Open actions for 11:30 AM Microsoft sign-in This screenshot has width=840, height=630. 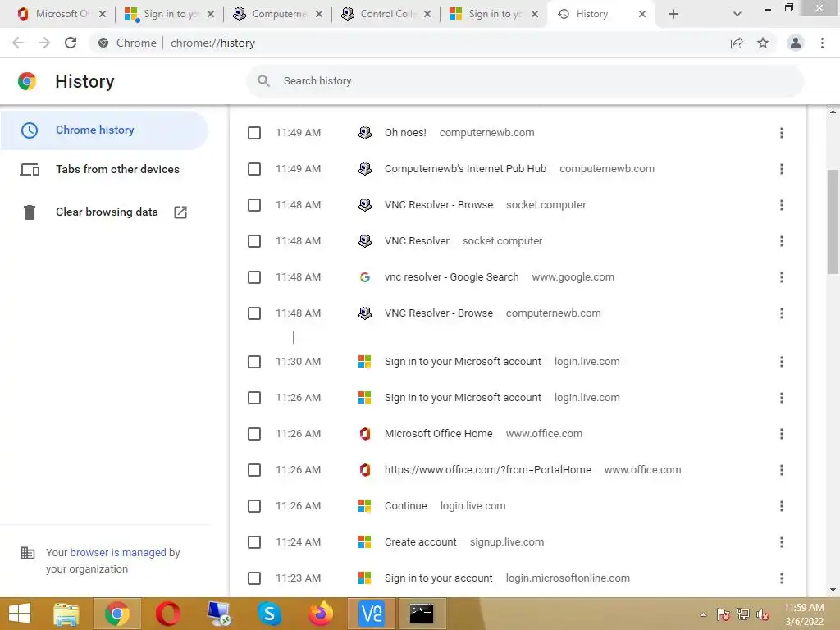pos(782,362)
